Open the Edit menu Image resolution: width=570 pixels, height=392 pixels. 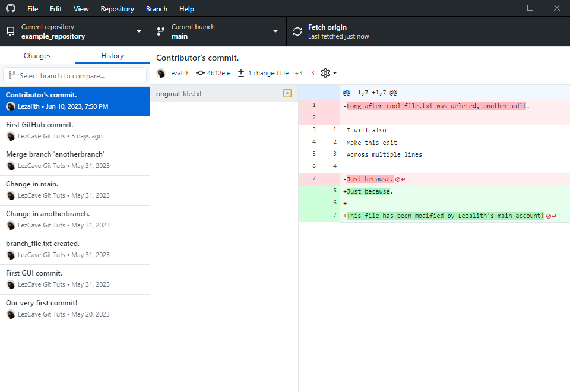[56, 9]
